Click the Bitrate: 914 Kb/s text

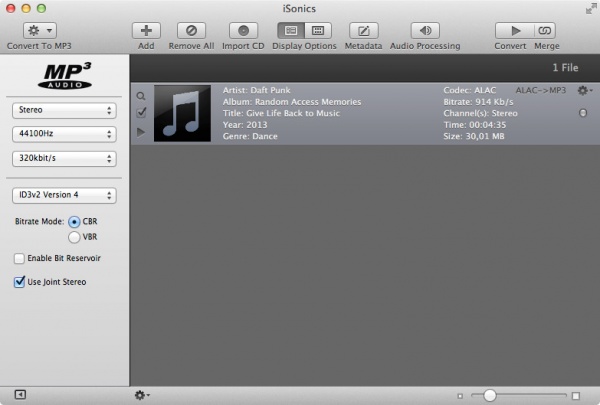(x=478, y=102)
